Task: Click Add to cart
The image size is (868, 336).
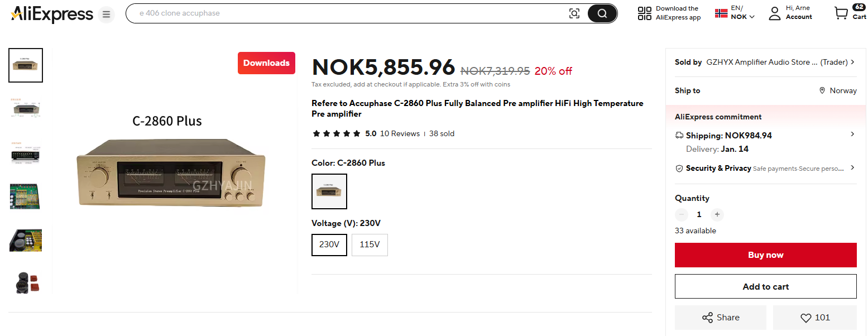Action: (765, 286)
